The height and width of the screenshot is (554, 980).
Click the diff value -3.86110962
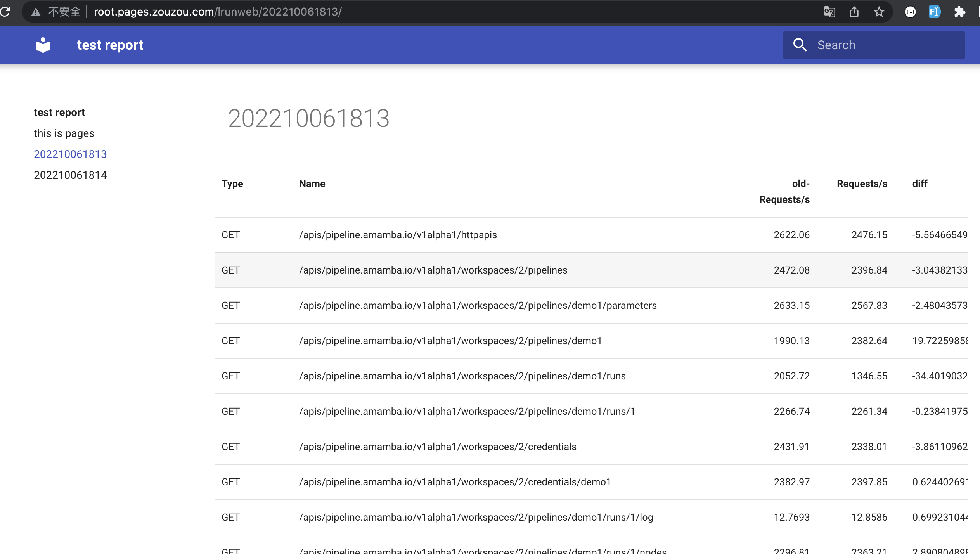[940, 447]
